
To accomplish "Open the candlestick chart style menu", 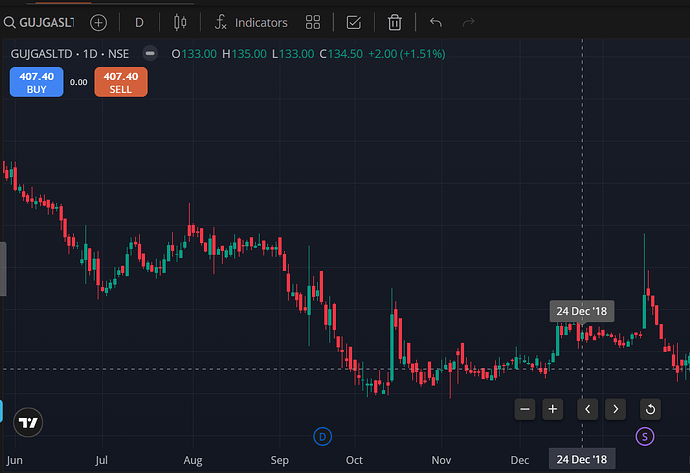I will coord(180,22).
